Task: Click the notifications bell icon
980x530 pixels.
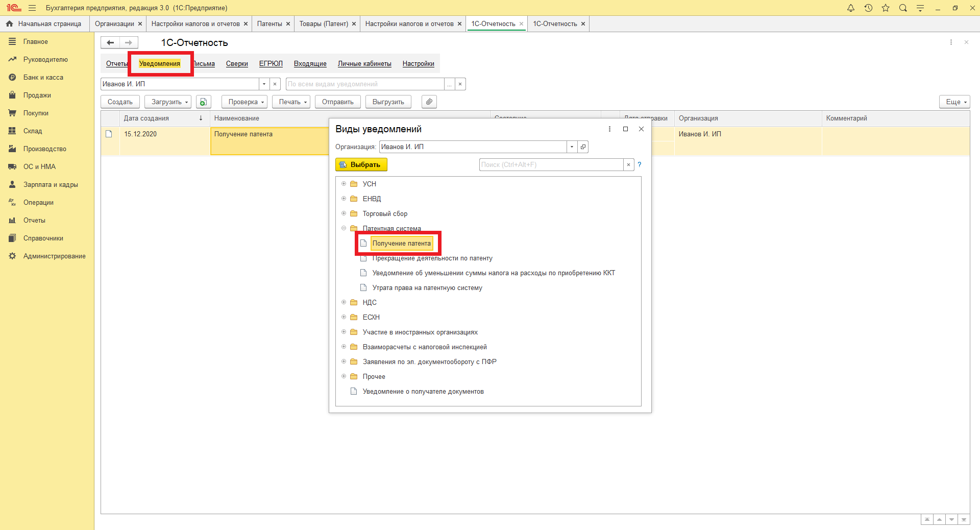Action: [850, 8]
